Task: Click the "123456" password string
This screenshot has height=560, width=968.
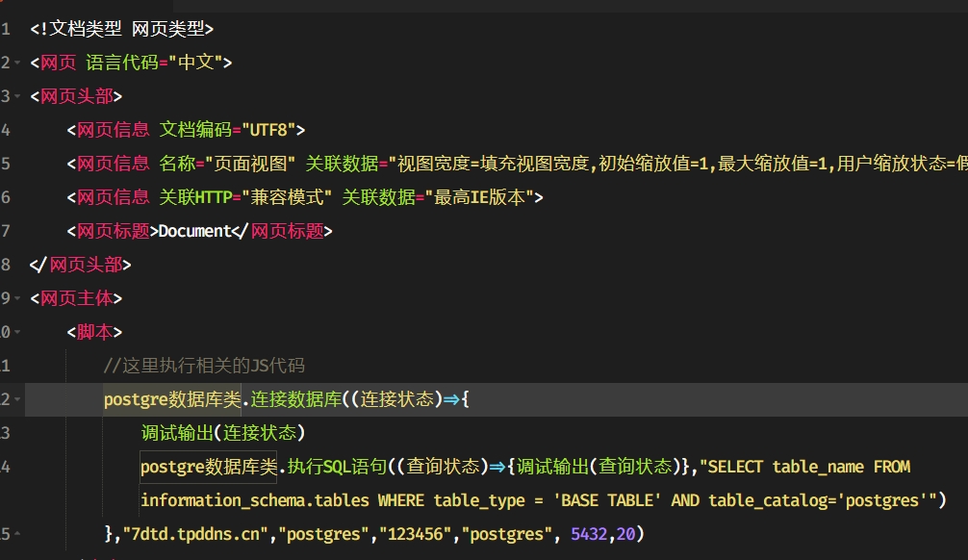Action: [x=415, y=534]
